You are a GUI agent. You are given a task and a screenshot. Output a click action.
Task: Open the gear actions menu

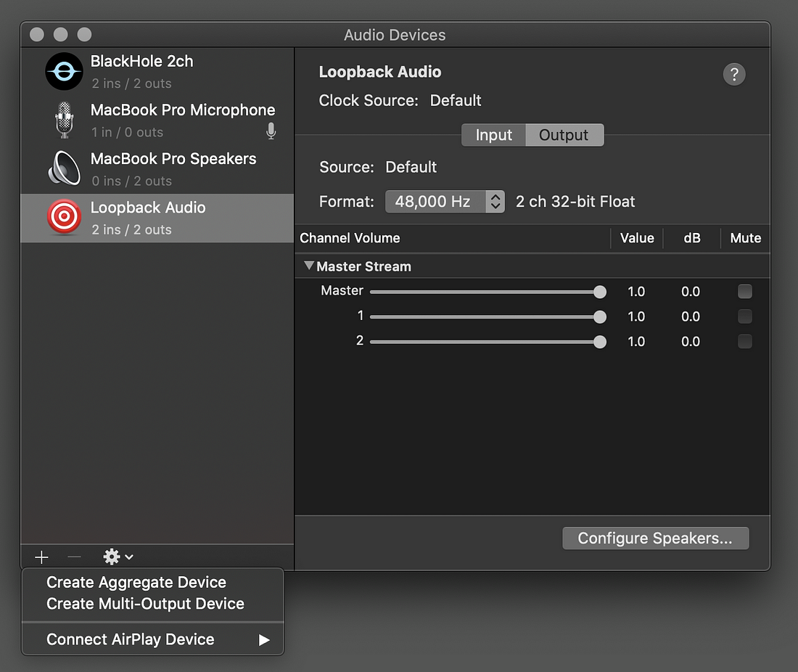coord(118,557)
